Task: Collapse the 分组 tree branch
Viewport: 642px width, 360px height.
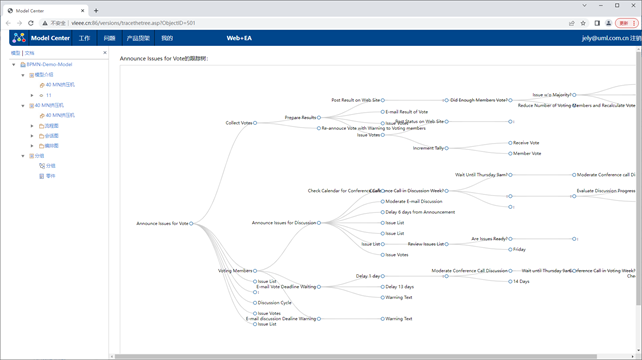Action: (23, 156)
